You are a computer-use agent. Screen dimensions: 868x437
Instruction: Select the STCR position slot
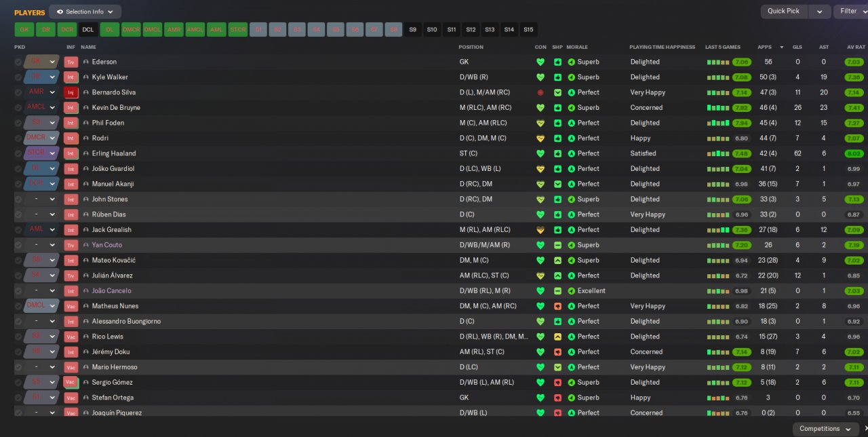pos(237,30)
